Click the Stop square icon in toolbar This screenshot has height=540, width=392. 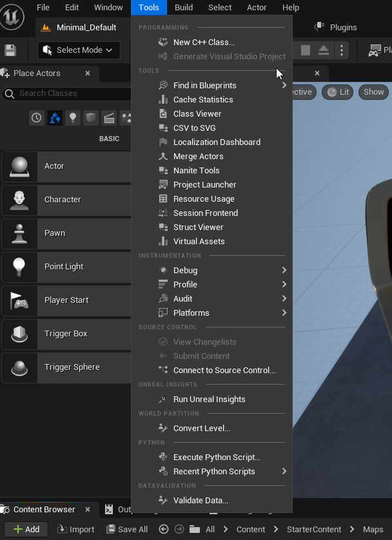tap(305, 50)
